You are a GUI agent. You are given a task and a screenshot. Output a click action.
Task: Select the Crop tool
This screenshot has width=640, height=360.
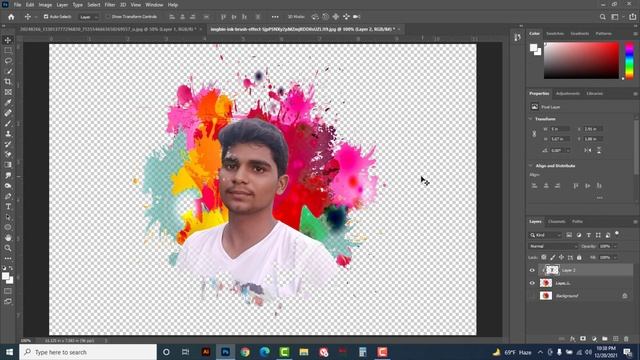coord(8,82)
